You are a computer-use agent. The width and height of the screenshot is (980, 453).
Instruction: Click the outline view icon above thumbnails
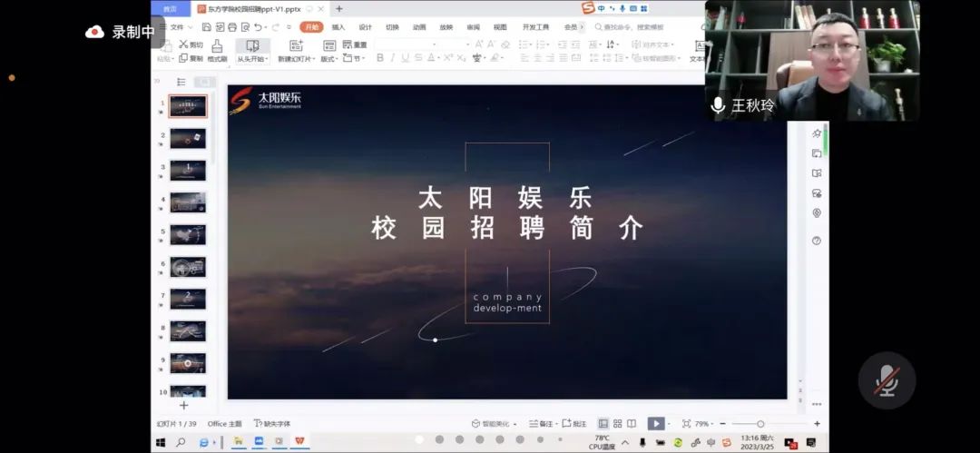tap(181, 82)
